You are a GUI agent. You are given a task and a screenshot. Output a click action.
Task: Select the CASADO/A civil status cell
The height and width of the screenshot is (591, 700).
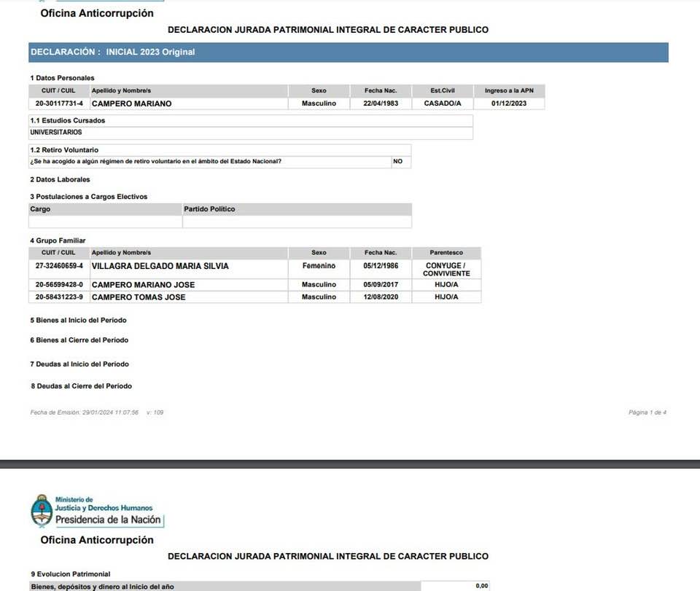[x=443, y=103]
